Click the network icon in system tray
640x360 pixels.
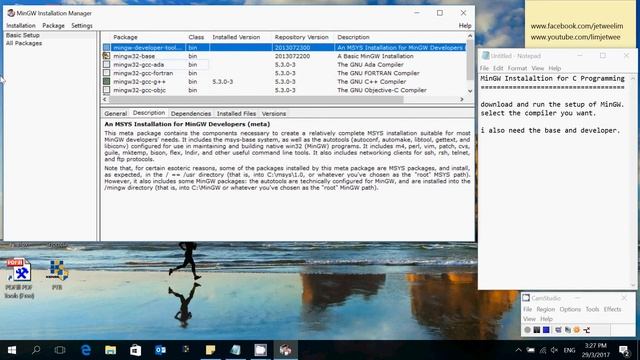click(x=542, y=350)
